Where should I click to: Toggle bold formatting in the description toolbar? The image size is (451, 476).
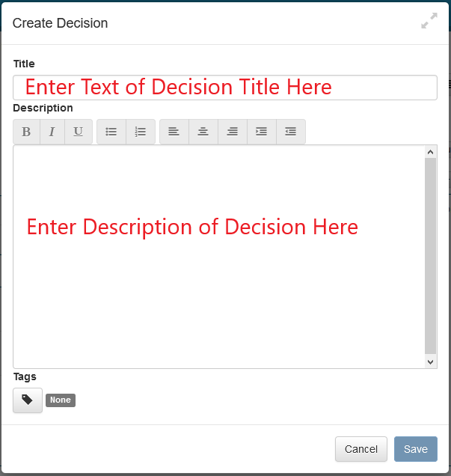pos(26,132)
